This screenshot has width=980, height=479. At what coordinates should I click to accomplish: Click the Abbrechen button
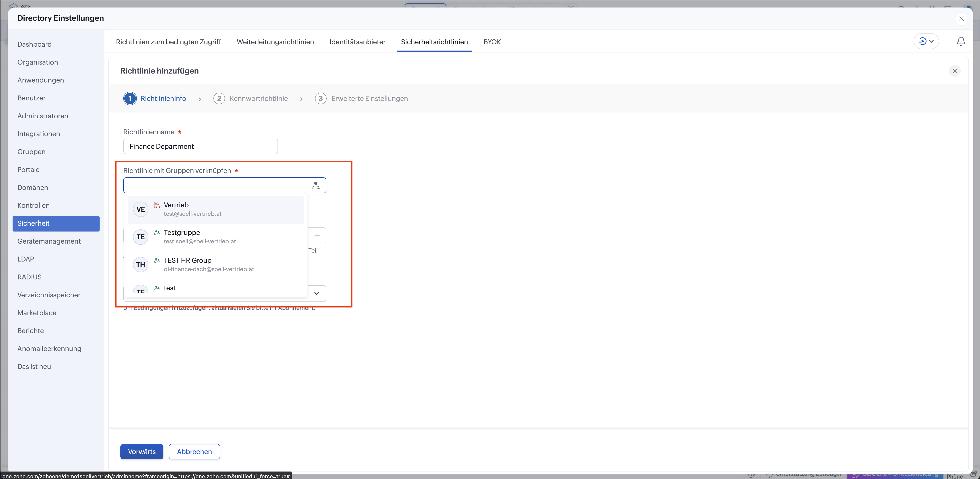click(194, 452)
